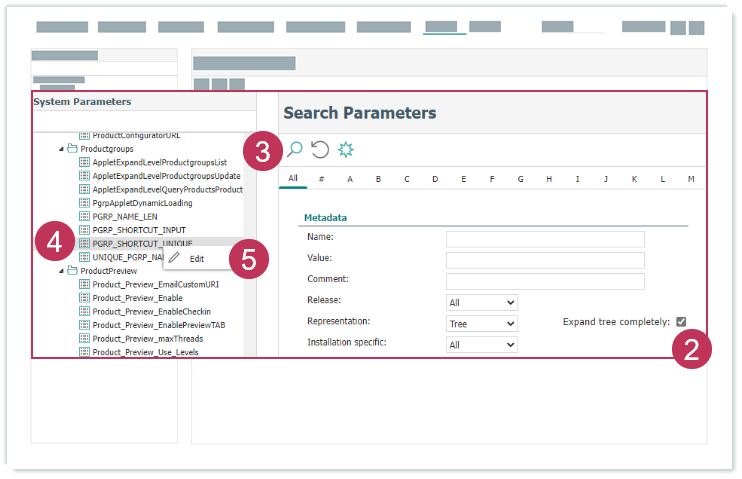This screenshot has width=742, height=479.
Task: Click the PgrpAppletDynamicLoading parameter icon
Action: (85, 203)
